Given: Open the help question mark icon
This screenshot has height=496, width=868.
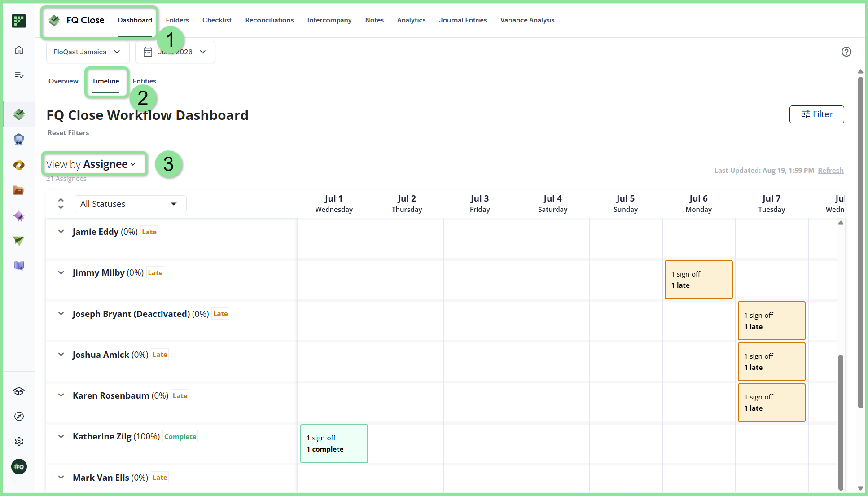Looking at the screenshot, I should coord(846,52).
